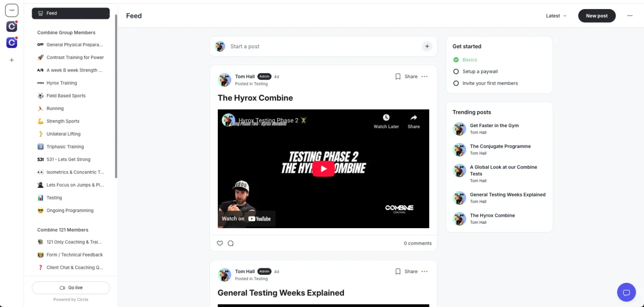Click Tom Hall avatar on Hyrox post
Viewport: 644px width, 307px height.
pyautogui.click(x=224, y=80)
